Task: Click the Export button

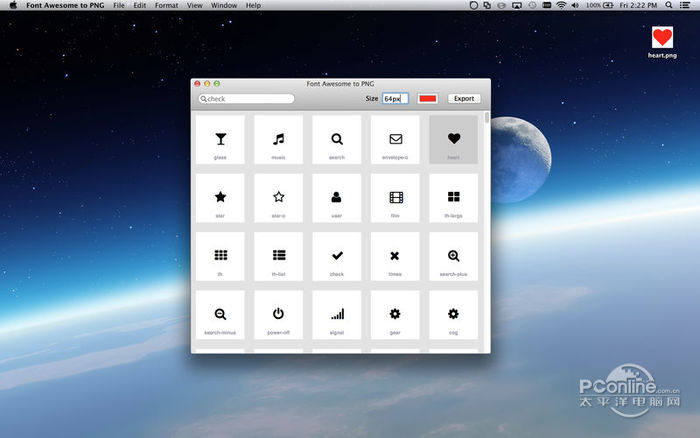Action: [463, 99]
